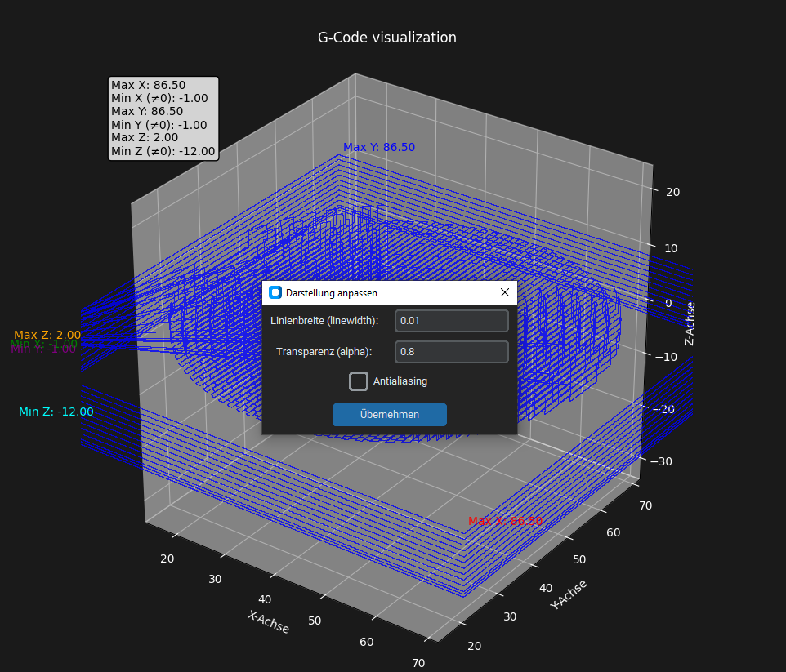Click the Z-Achse axis label
This screenshot has height=672, width=786.
tap(690, 323)
